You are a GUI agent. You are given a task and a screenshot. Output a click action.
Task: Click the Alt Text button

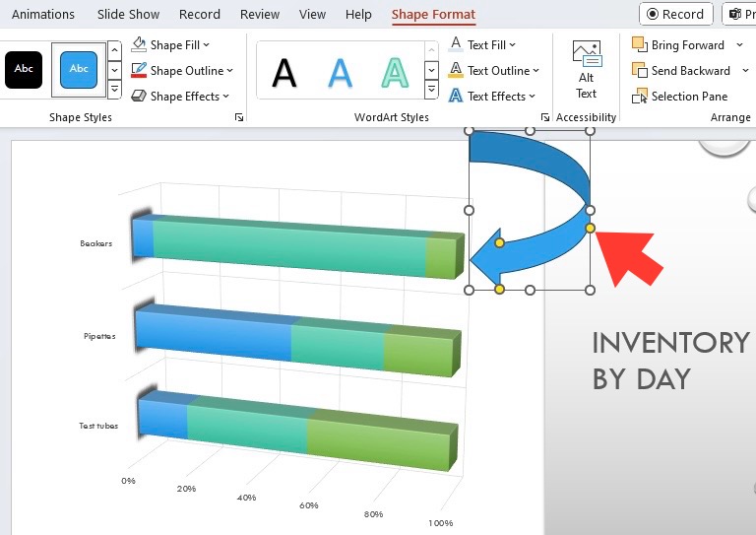[587, 70]
